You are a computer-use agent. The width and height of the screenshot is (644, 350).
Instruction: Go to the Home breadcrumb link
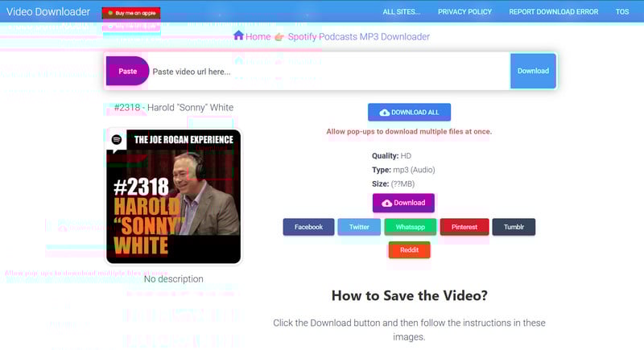(x=258, y=36)
